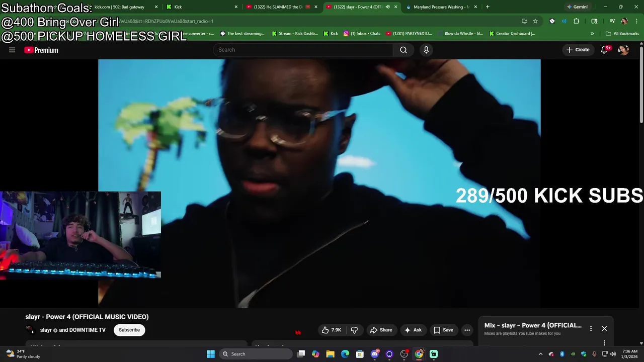Open Creator Dashboard bookmark
The image size is (644, 362).
[x=512, y=34]
